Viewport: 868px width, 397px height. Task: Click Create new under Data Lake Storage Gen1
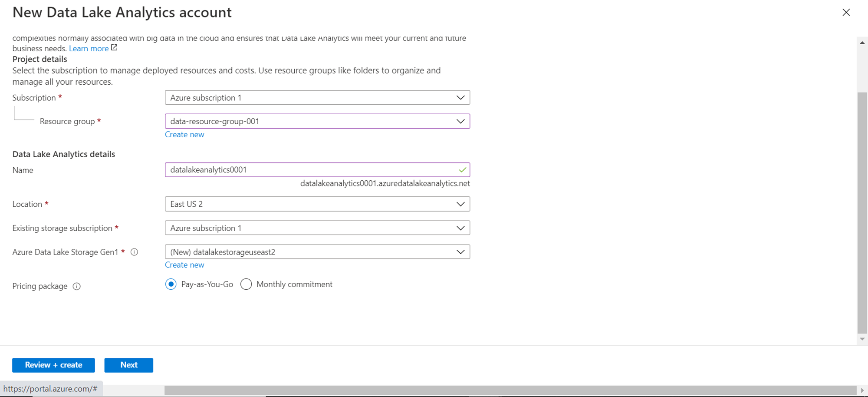click(184, 265)
